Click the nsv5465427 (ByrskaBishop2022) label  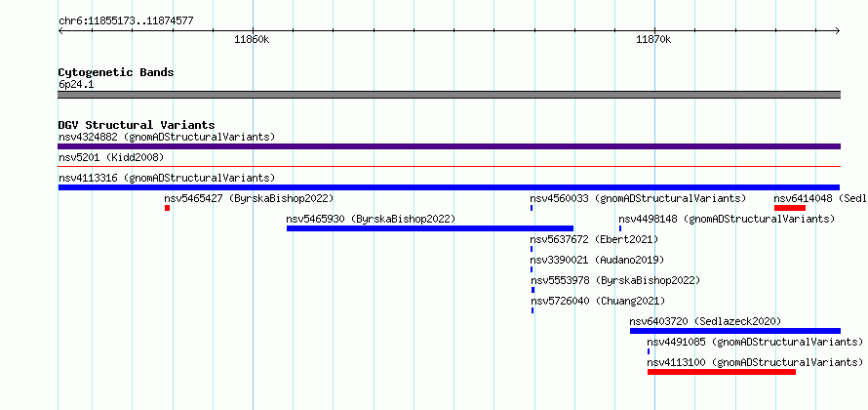pos(249,198)
